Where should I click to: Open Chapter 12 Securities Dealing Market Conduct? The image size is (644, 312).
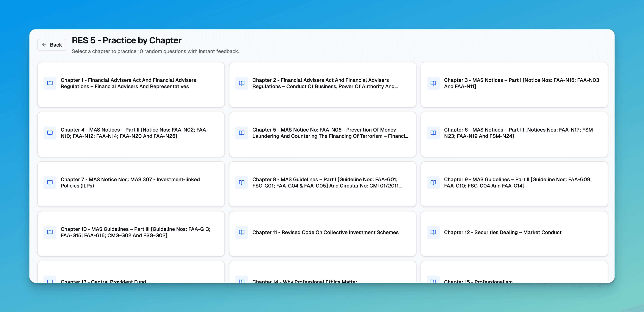[x=502, y=233]
